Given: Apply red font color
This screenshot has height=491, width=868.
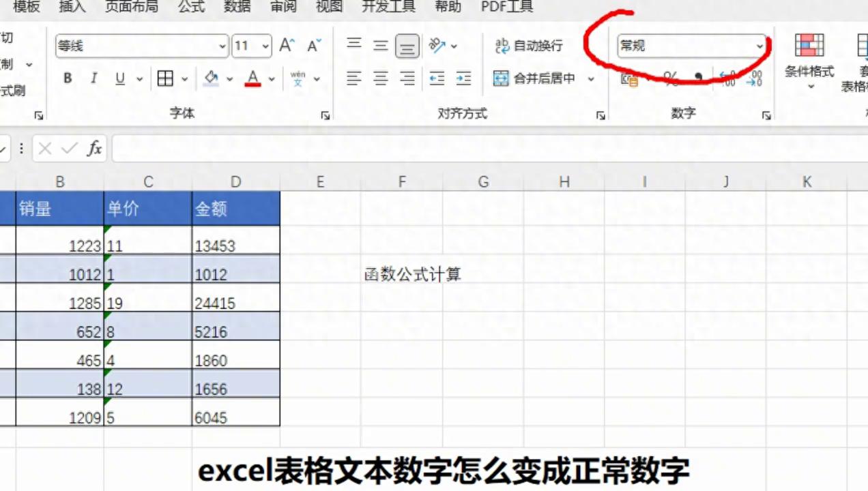Looking at the screenshot, I should coord(253,78).
